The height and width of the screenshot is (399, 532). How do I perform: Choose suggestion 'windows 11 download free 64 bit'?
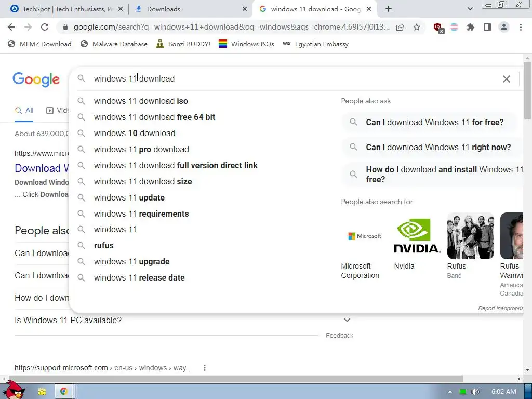click(x=204, y=117)
